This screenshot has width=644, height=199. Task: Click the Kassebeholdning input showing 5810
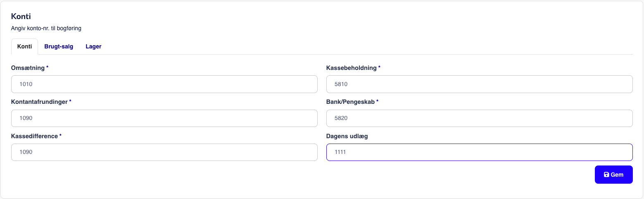(x=480, y=84)
